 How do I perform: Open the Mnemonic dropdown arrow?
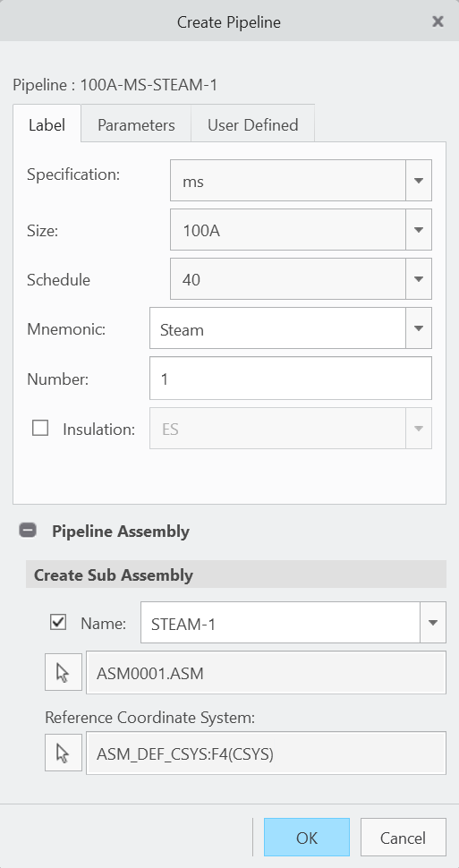click(x=419, y=328)
